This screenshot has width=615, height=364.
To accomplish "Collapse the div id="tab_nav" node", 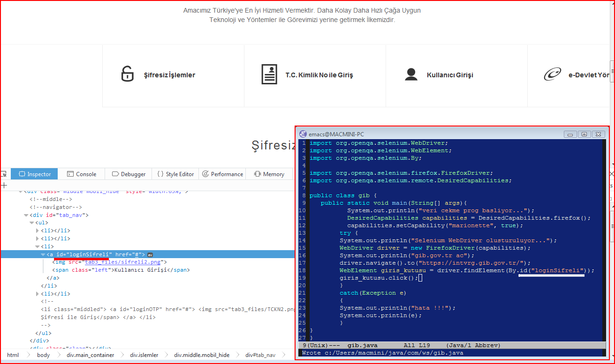I will [x=26, y=215].
